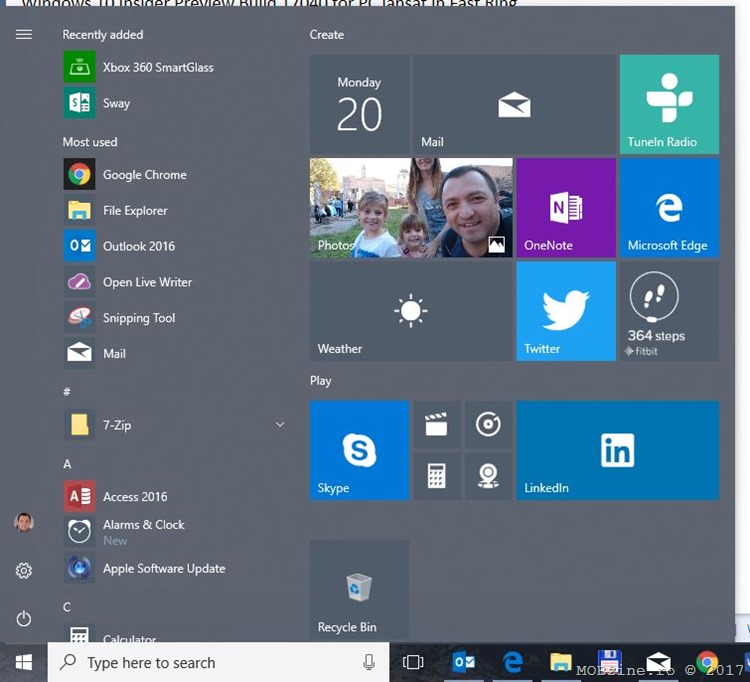Open Microsoft Edge from the taskbar
The image size is (750, 682).
tap(512, 662)
